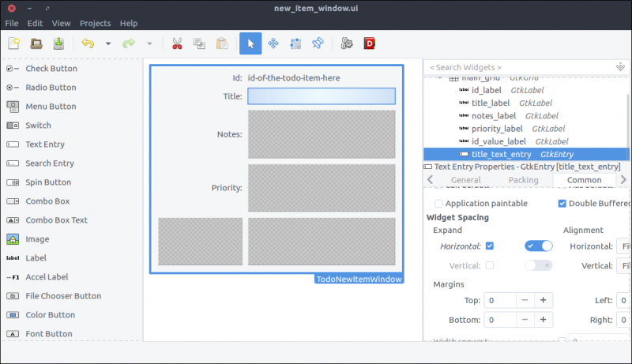Open preferences with the gears icon

tap(346, 44)
